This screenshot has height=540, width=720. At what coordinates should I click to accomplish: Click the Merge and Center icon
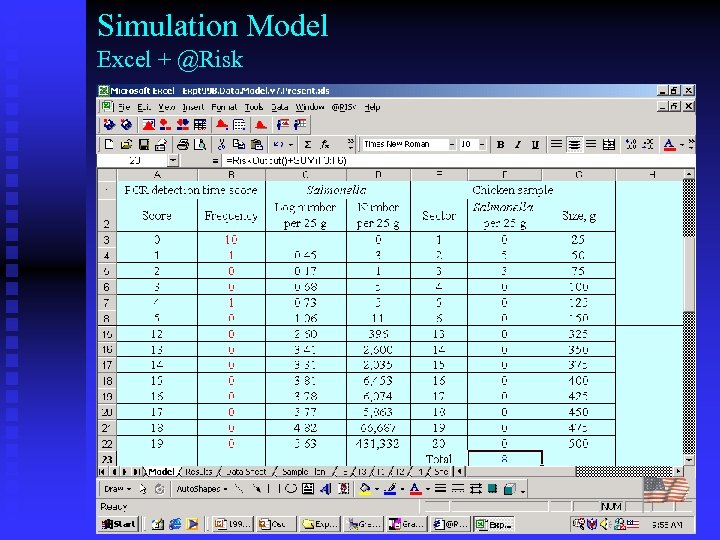(x=609, y=145)
